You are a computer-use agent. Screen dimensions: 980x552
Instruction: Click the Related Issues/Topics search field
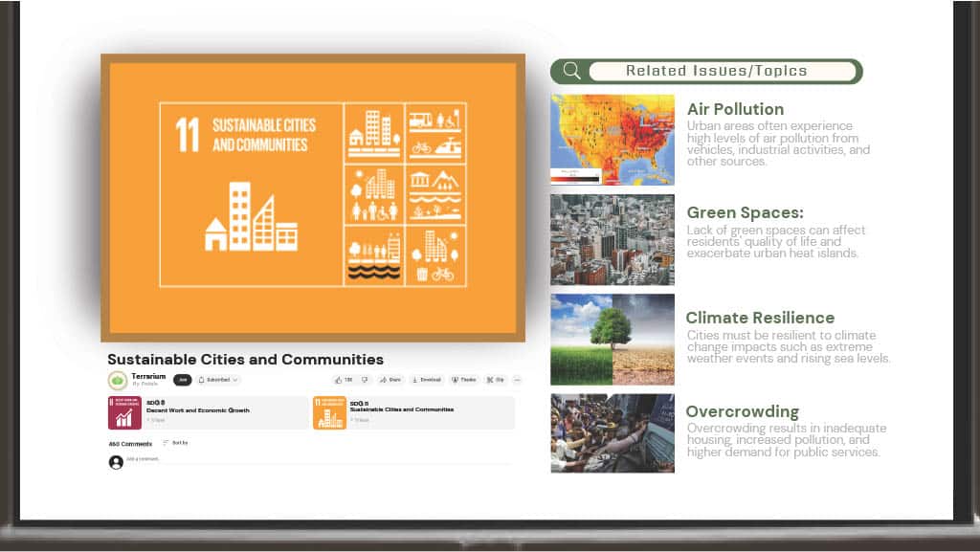(x=723, y=71)
